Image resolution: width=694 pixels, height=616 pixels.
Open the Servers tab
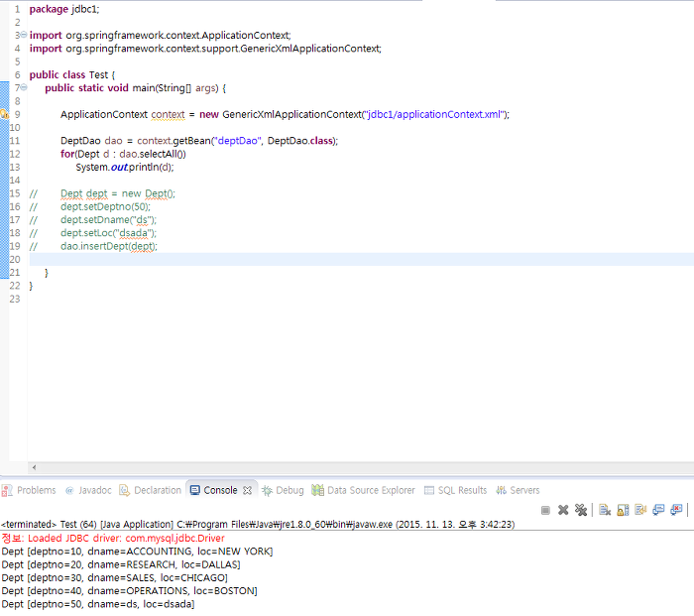coord(518,490)
